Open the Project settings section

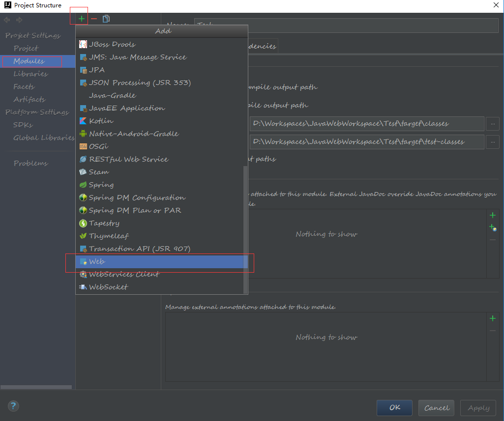click(26, 48)
